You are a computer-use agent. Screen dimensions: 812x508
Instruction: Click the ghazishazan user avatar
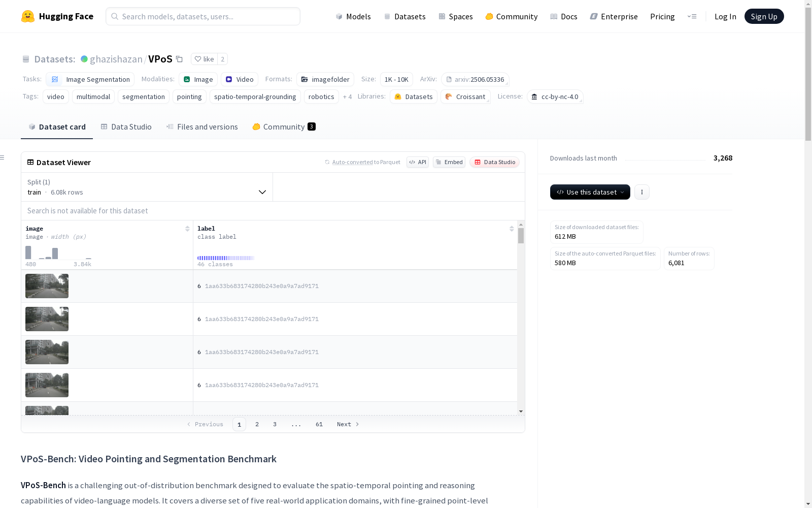[x=84, y=59]
